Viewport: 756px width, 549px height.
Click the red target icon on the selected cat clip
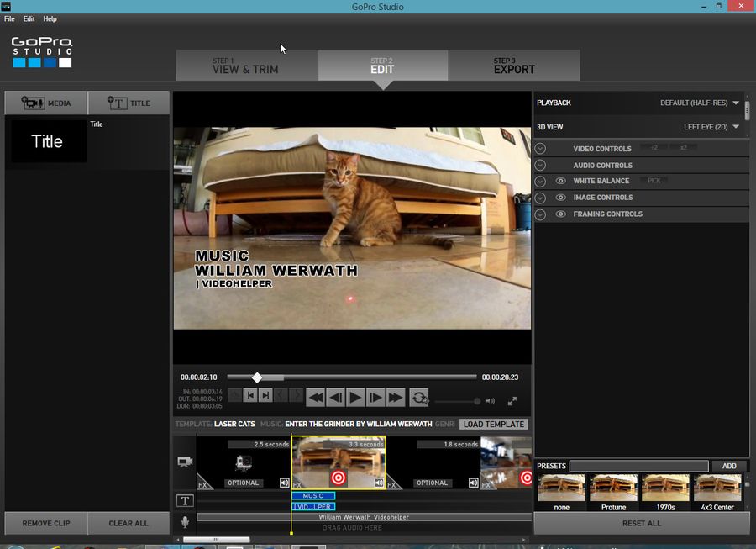coord(339,478)
